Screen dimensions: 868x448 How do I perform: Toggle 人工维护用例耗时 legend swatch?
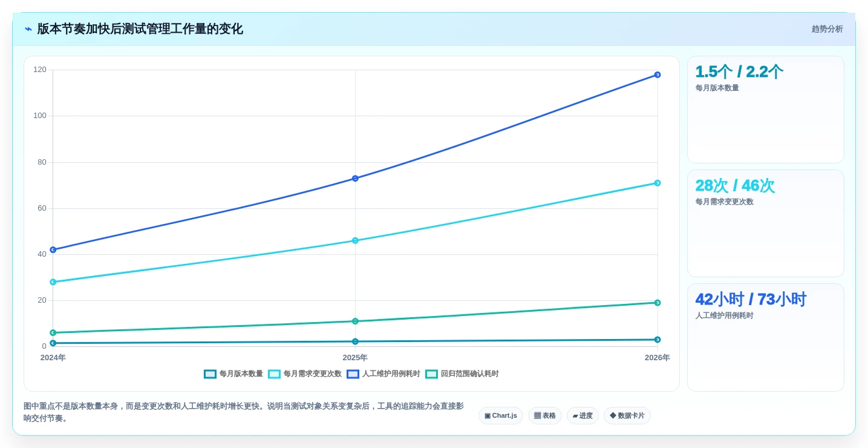click(x=353, y=374)
